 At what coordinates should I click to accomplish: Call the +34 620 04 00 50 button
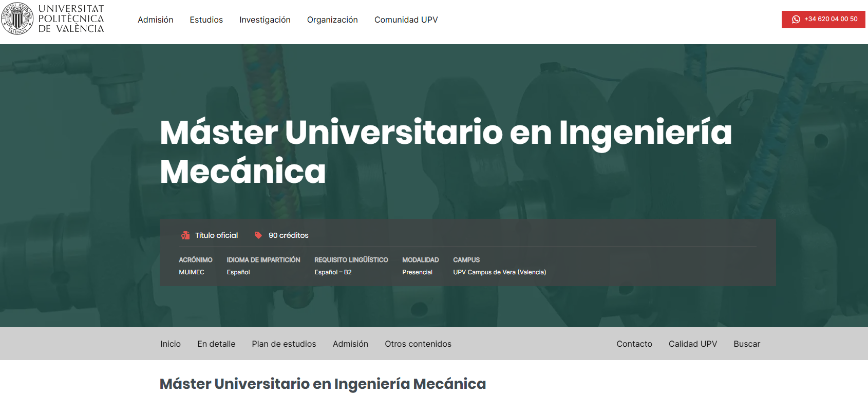pyautogui.click(x=823, y=20)
